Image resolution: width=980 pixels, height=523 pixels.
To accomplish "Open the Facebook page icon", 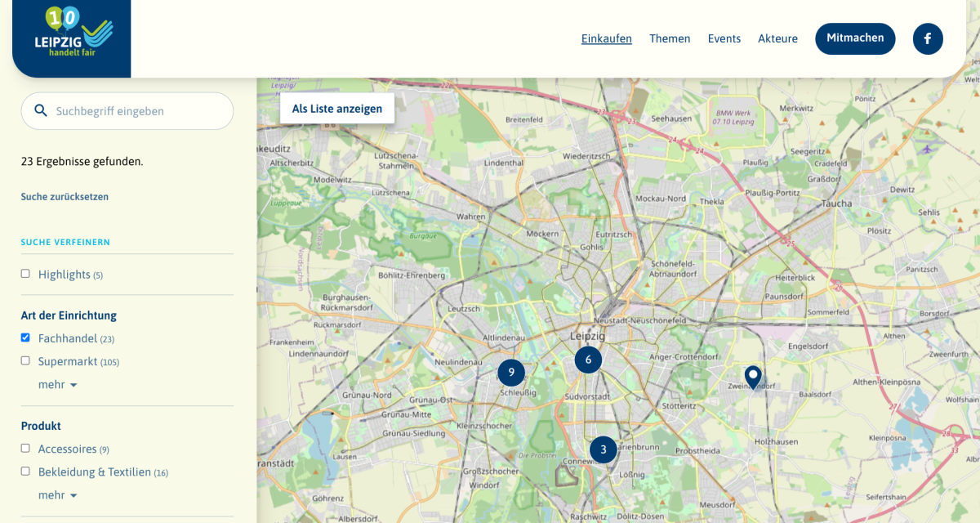I will pos(927,38).
